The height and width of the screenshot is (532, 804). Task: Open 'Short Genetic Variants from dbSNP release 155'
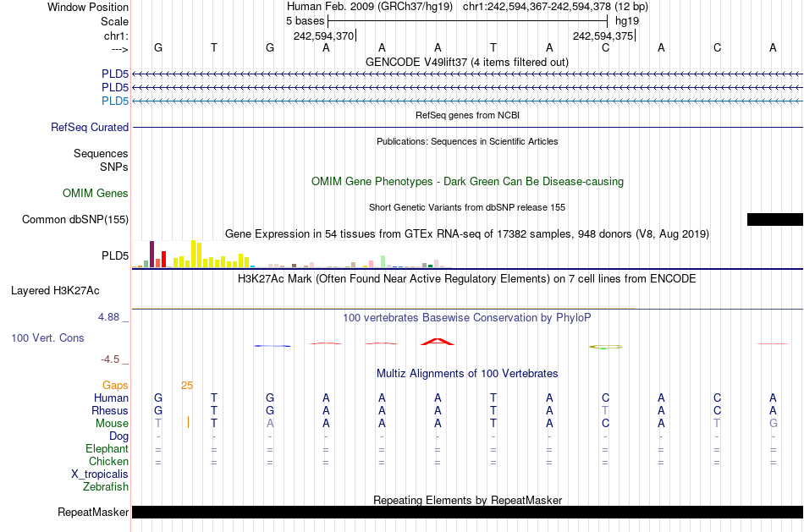coord(467,207)
